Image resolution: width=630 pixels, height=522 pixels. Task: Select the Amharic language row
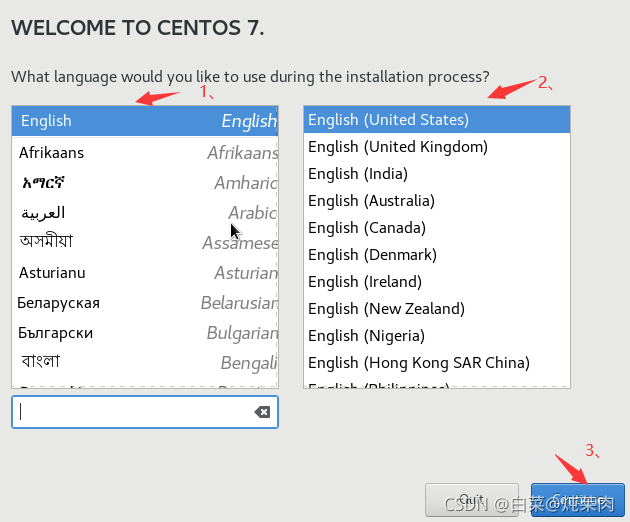coord(145,183)
